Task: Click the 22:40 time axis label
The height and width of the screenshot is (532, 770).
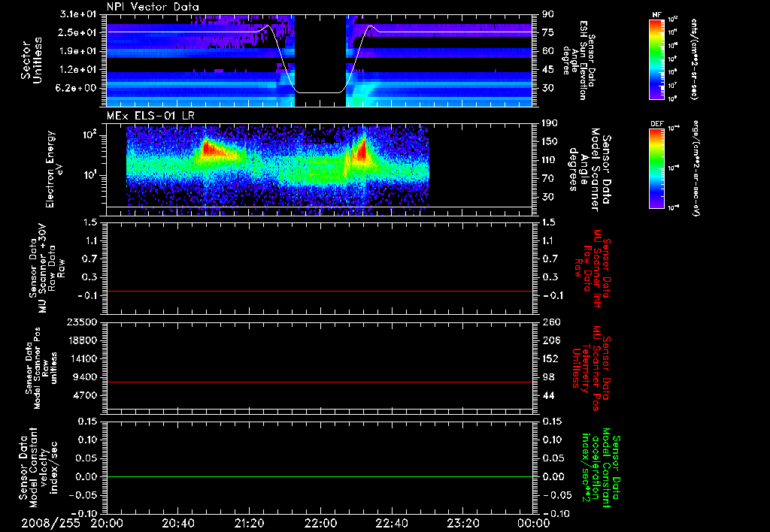Action: 391,523
